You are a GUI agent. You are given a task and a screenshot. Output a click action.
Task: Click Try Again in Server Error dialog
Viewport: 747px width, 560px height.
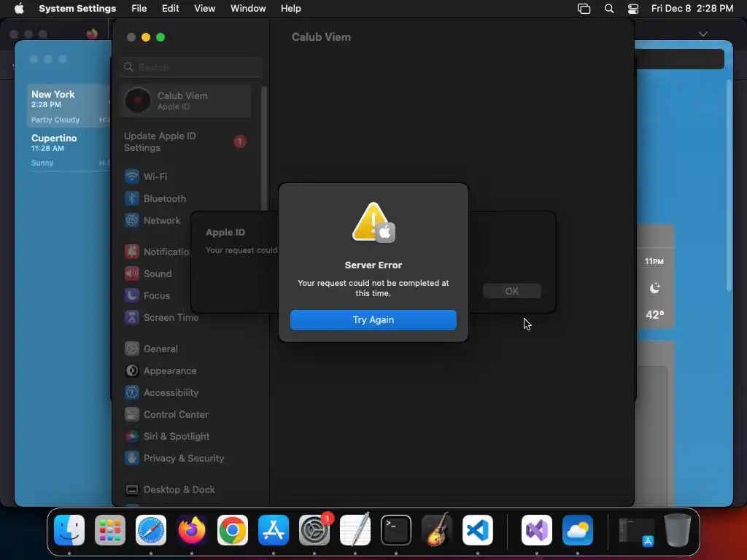(x=373, y=320)
